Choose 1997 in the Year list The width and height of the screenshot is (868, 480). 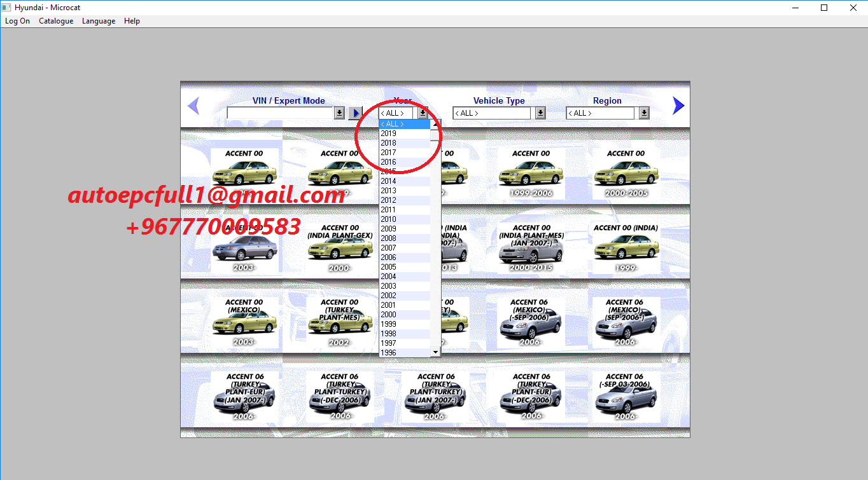[405, 343]
